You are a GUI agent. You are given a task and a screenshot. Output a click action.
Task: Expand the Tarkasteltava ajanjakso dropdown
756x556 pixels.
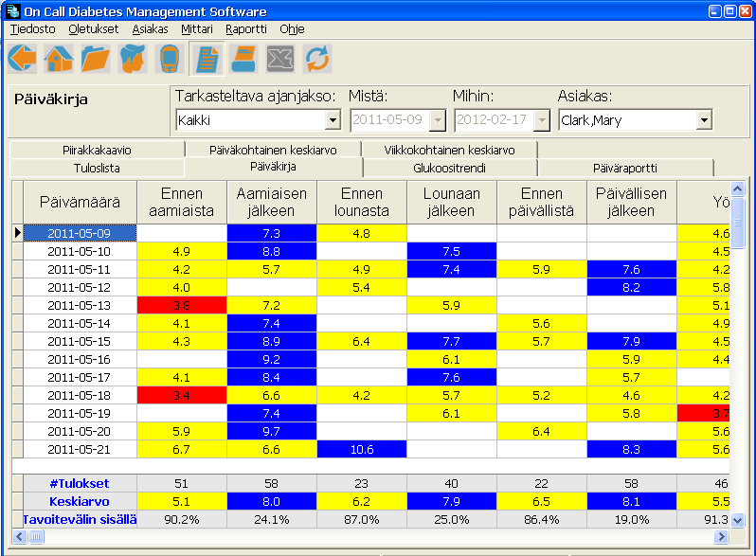click(333, 120)
